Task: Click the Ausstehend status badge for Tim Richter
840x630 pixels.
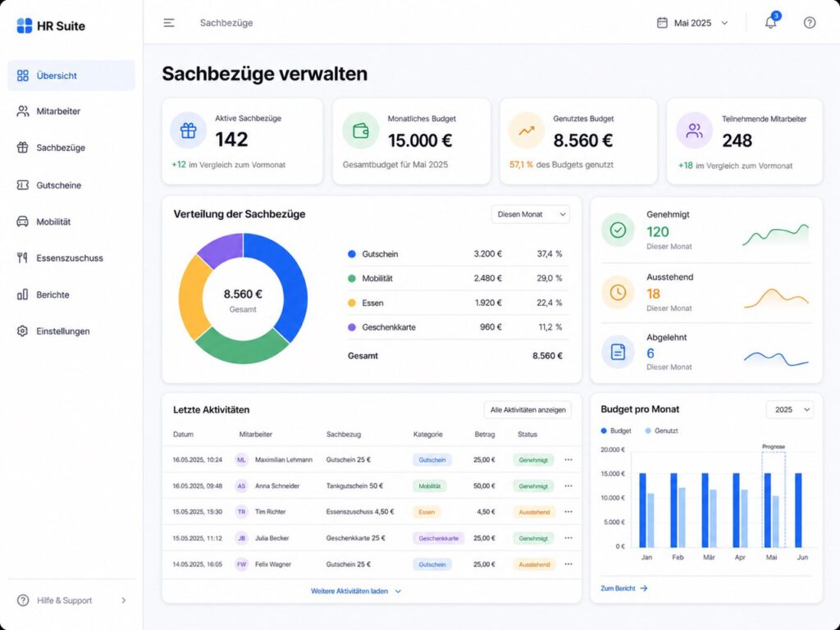Action: tap(534, 512)
